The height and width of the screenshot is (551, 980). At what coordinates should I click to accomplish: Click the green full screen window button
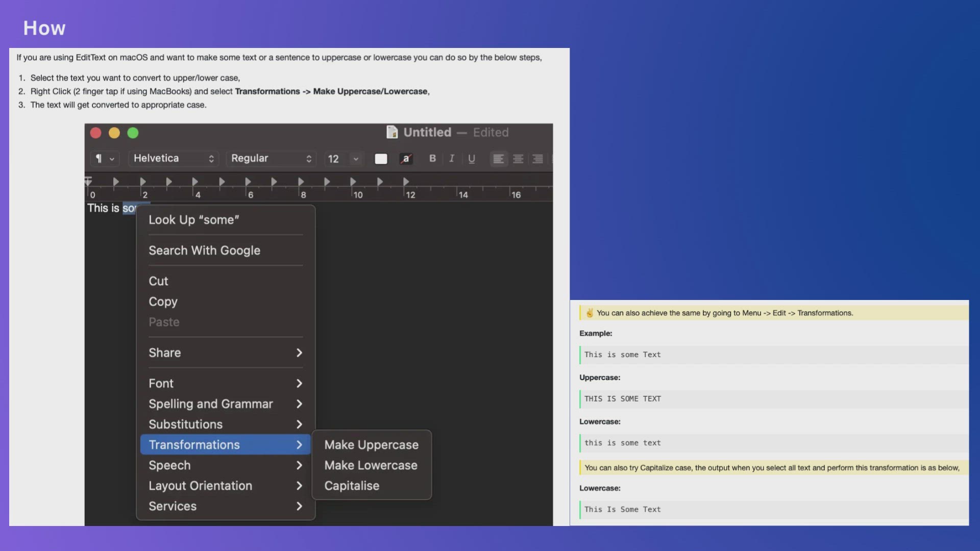[x=133, y=133]
